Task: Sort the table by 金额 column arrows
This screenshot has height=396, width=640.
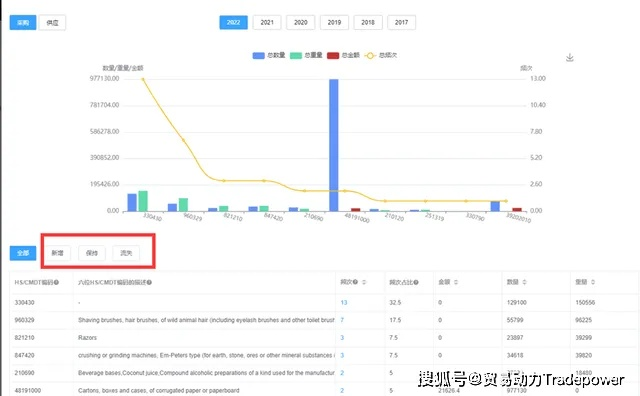Action: (456, 282)
